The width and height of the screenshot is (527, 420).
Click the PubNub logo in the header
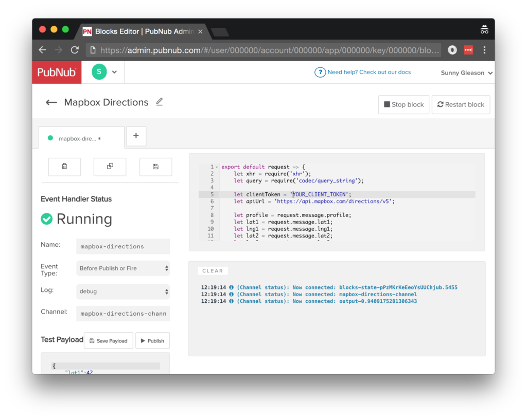pyautogui.click(x=56, y=72)
